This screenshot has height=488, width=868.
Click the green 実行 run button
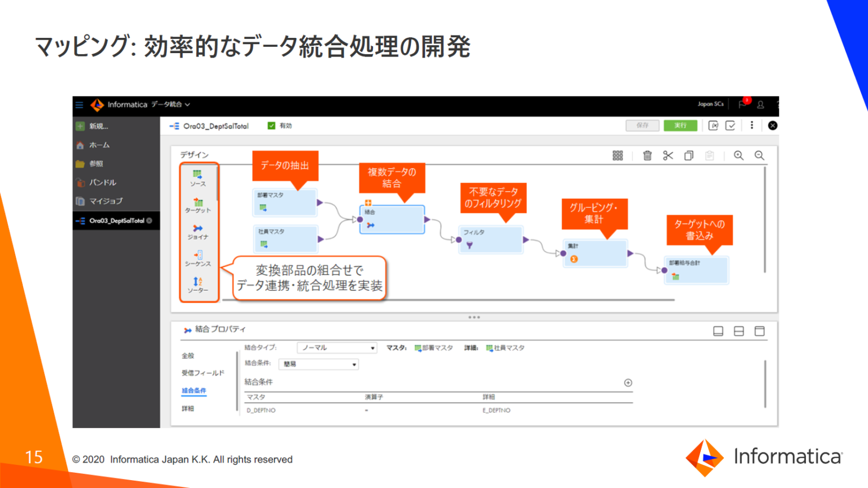click(x=680, y=125)
